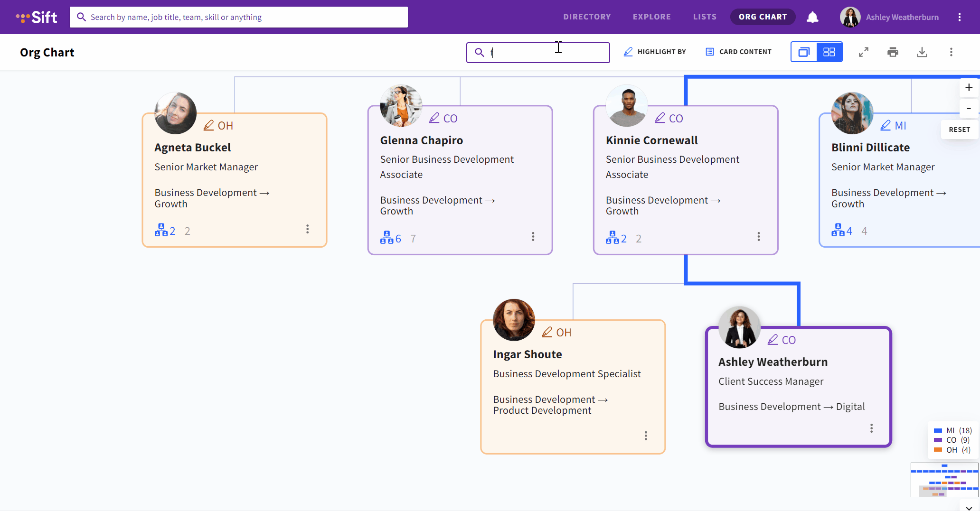Enter fullscreen view with the expand arrows icon
The image size is (980, 511).
click(864, 52)
